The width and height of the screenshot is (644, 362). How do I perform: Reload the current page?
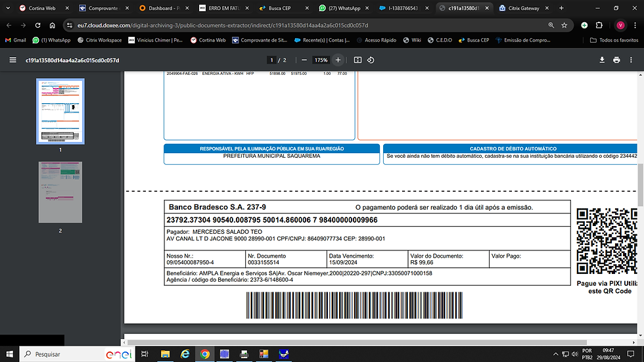click(x=38, y=26)
